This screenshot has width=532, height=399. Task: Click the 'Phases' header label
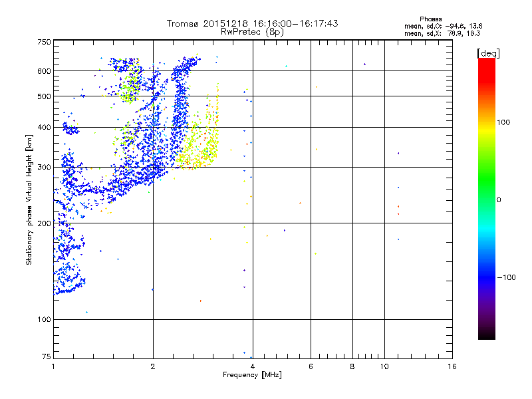point(430,19)
